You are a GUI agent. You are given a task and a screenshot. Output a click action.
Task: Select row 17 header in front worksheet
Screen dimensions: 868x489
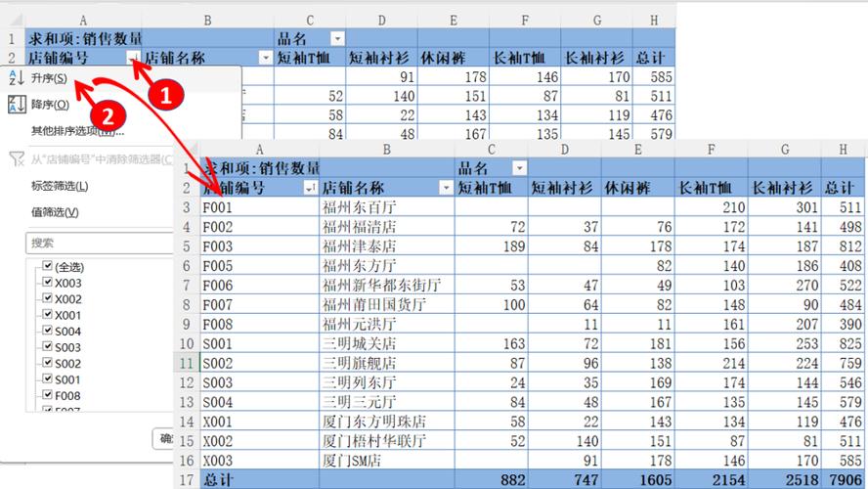click(x=187, y=479)
